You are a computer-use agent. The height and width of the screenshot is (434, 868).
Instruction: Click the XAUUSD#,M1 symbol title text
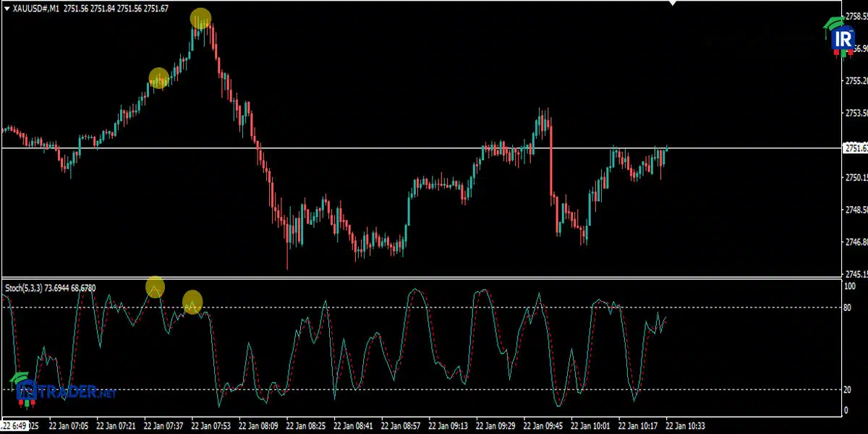[36, 7]
